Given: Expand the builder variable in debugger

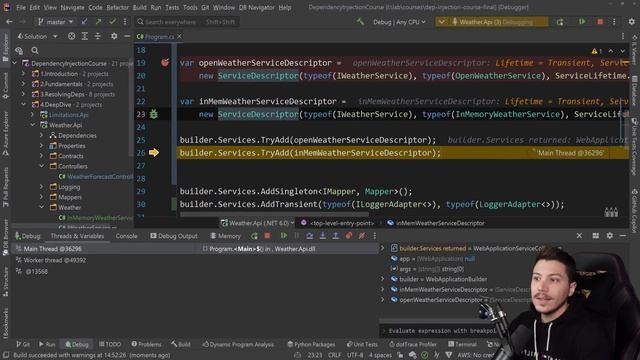Looking at the screenshot, I should [x=382, y=279].
